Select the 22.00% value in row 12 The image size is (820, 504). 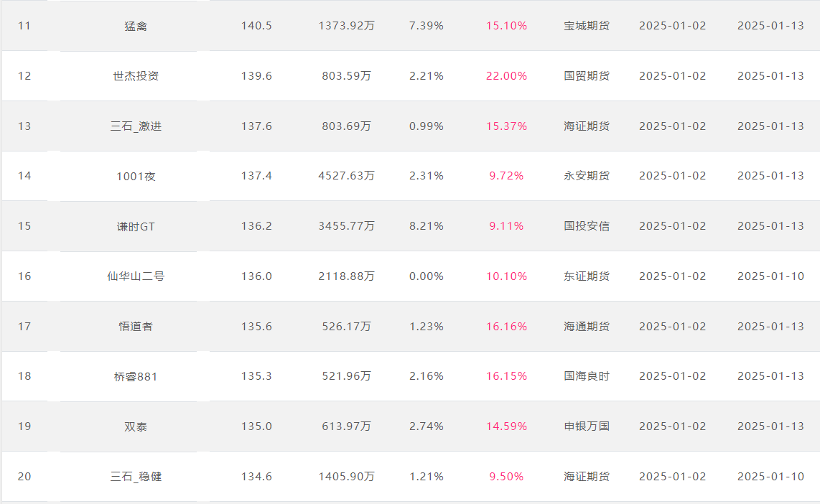point(506,76)
